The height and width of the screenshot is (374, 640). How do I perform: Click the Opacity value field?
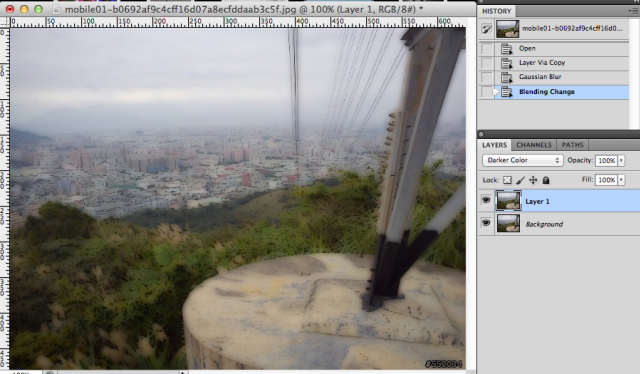pyautogui.click(x=606, y=160)
